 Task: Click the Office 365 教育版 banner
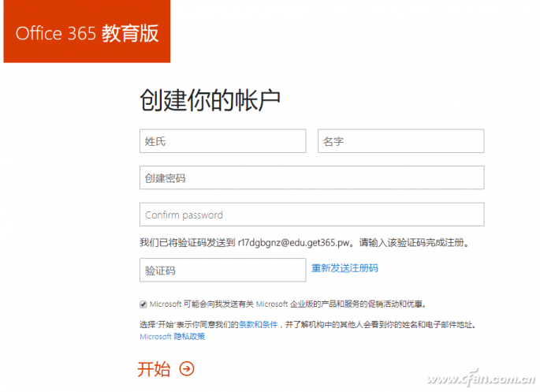pos(88,32)
